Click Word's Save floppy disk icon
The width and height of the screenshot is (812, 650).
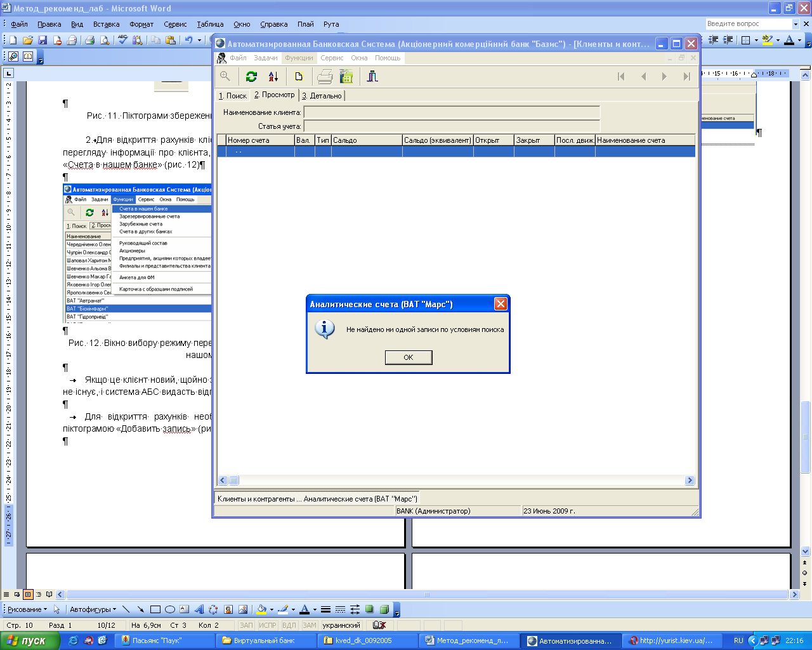43,40
